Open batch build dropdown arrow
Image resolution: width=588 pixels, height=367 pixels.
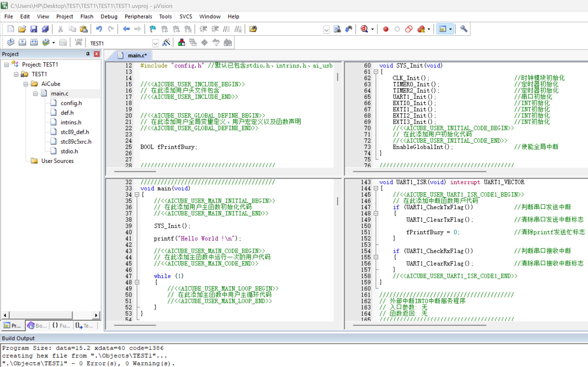point(54,43)
